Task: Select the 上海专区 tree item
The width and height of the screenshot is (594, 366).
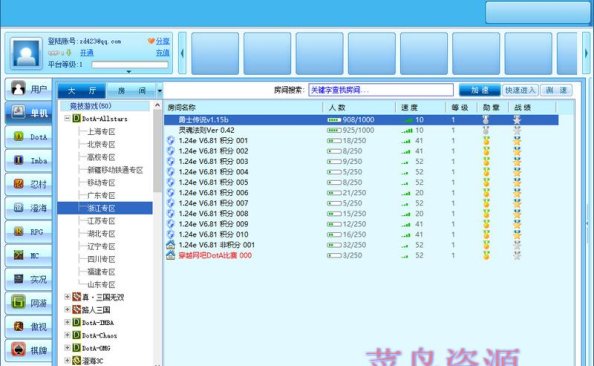Action: [101, 131]
